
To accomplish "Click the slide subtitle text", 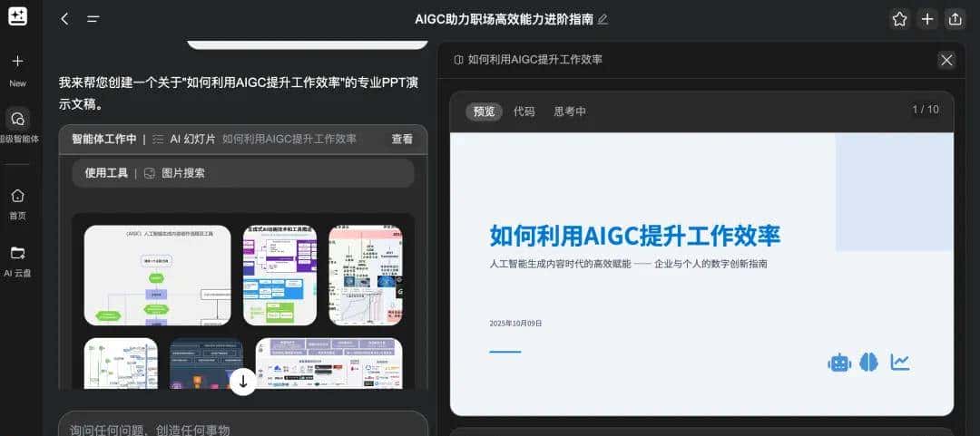I will click(628, 264).
